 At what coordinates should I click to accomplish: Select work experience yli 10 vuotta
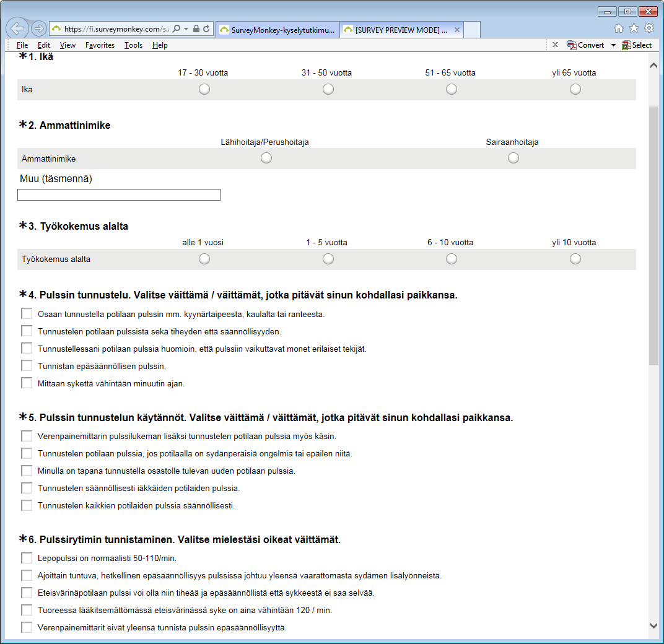[575, 259]
